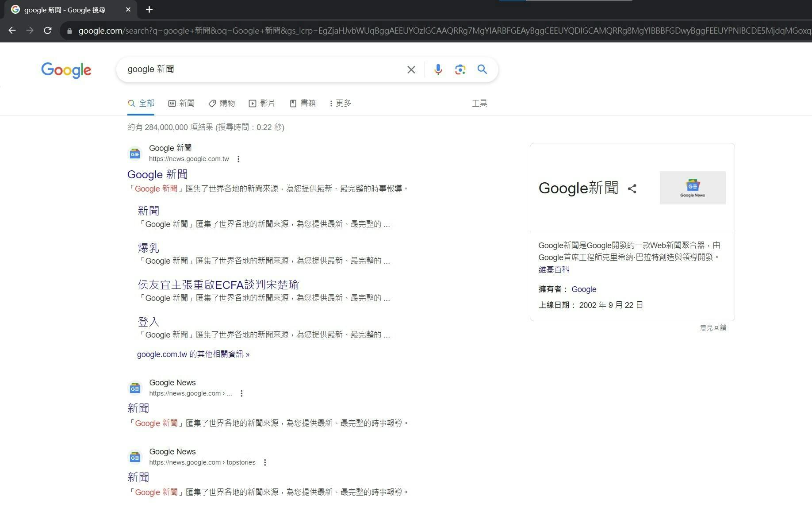Click the browser address bar URL
The height and width of the screenshot is (515, 812).
pos(442,31)
